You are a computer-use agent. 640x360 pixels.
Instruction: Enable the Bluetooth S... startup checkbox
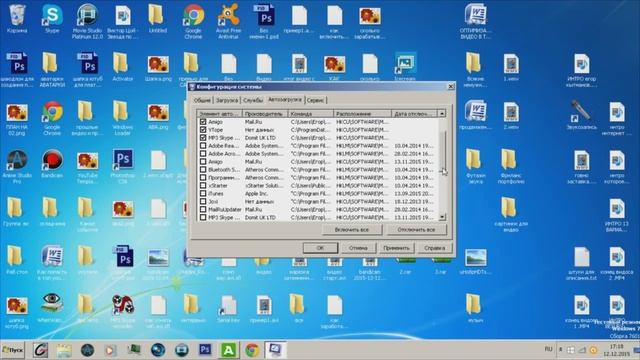tap(203, 169)
